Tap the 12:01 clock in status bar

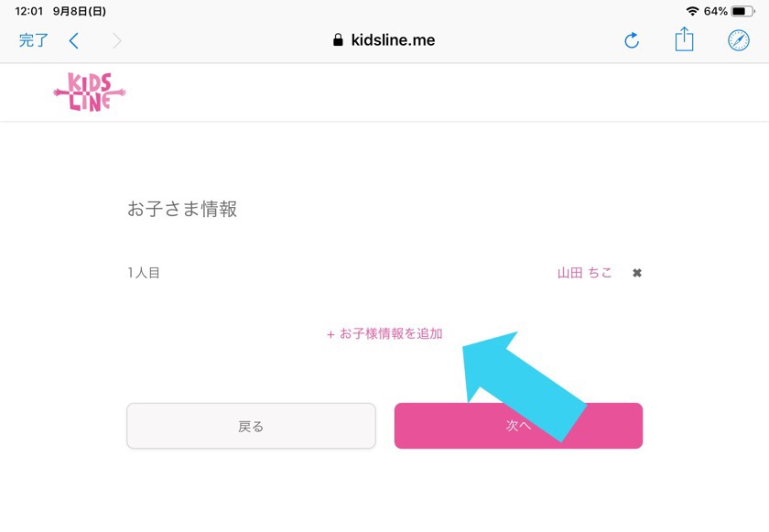(x=29, y=11)
